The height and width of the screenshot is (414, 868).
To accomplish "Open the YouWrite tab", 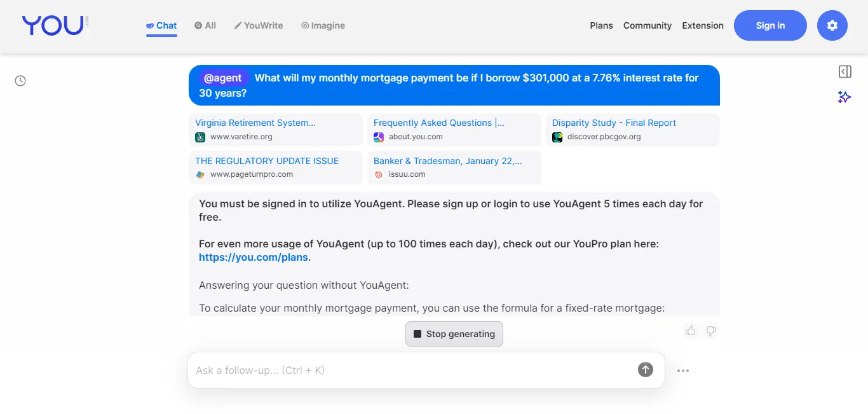I will click(x=259, y=25).
